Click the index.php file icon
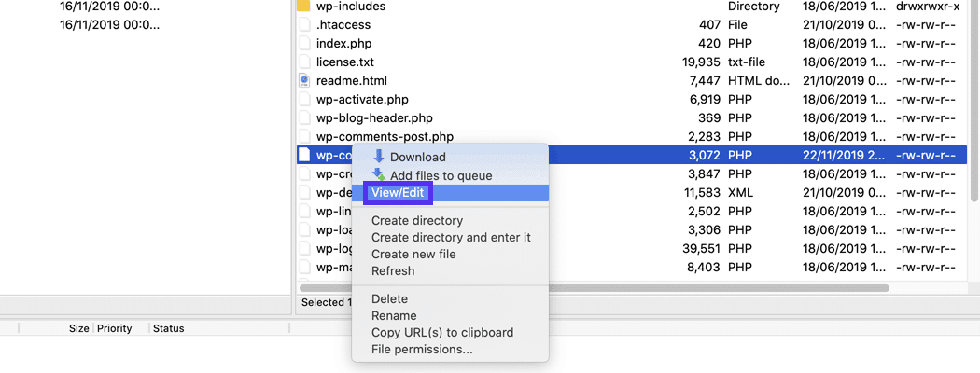 click(x=303, y=44)
